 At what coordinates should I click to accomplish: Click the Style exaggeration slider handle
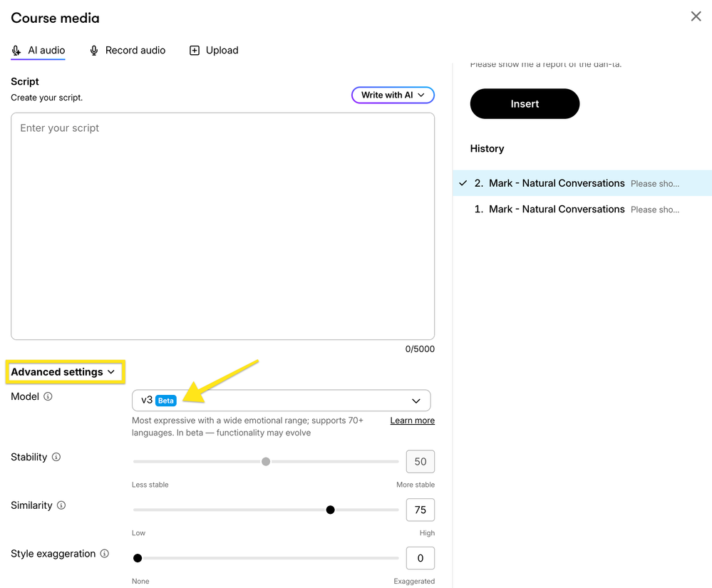coord(138,558)
